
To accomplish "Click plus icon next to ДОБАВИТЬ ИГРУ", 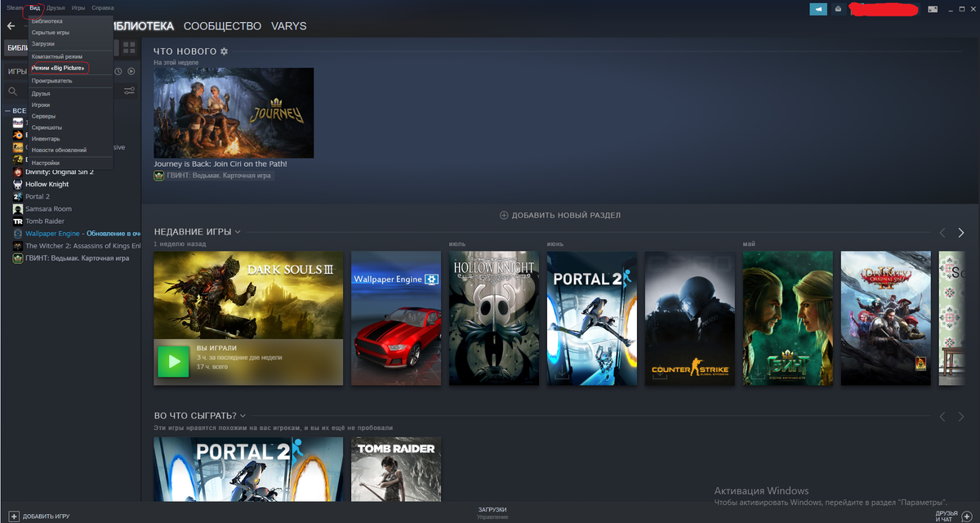I will [13, 516].
